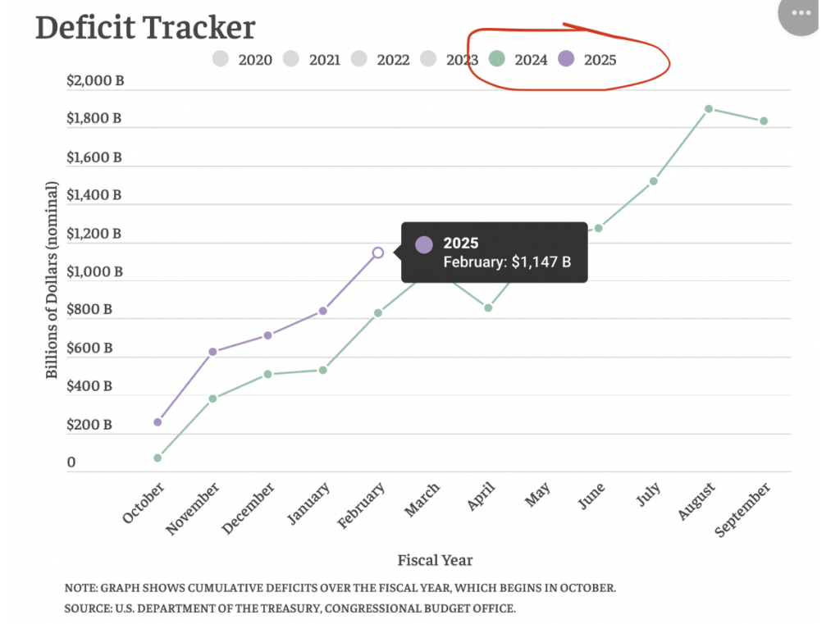Screen dimensions: 840x624
Task: Click the green 2024 legend color dot
Action: tap(496, 59)
